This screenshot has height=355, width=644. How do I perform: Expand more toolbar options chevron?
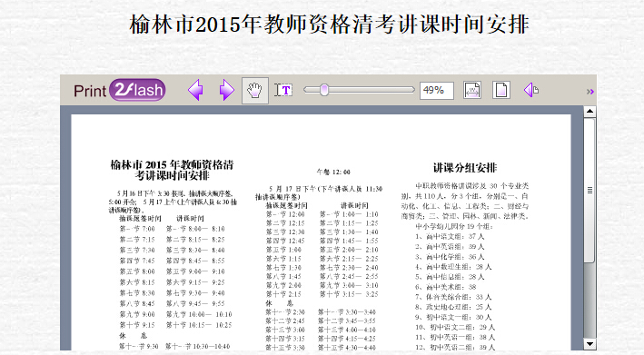(590, 92)
